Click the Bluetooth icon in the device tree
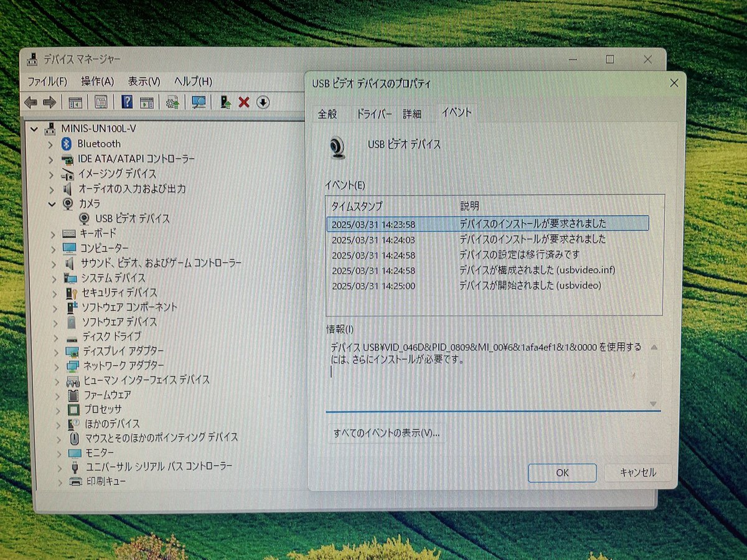This screenshot has height=560, width=747. pos(67,144)
